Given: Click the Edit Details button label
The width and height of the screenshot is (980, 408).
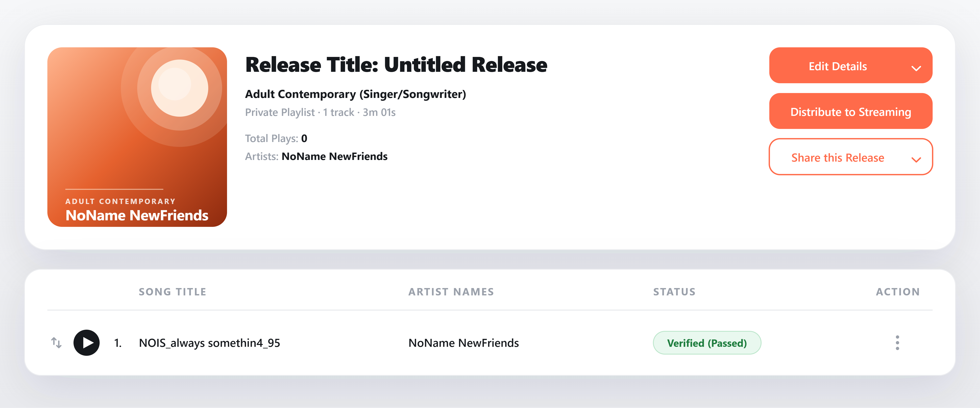Looking at the screenshot, I should pos(838,66).
